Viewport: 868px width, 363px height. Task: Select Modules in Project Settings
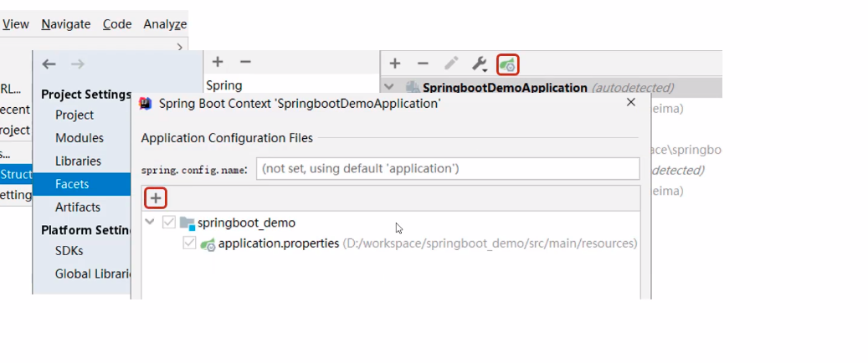tap(80, 138)
